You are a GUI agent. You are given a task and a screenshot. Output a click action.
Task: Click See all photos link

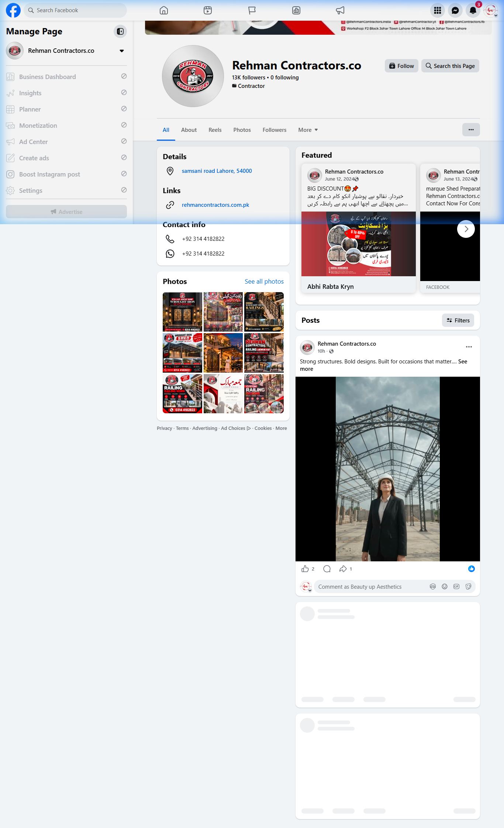264,281
